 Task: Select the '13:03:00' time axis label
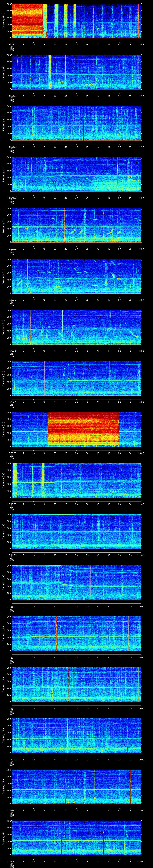(x=12, y=147)
